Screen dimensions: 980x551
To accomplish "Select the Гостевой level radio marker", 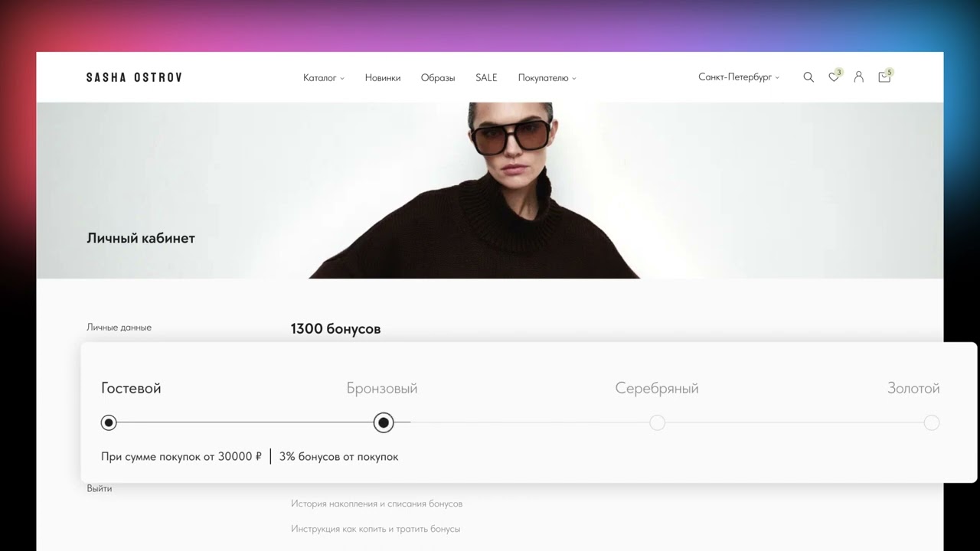I will click(x=109, y=422).
